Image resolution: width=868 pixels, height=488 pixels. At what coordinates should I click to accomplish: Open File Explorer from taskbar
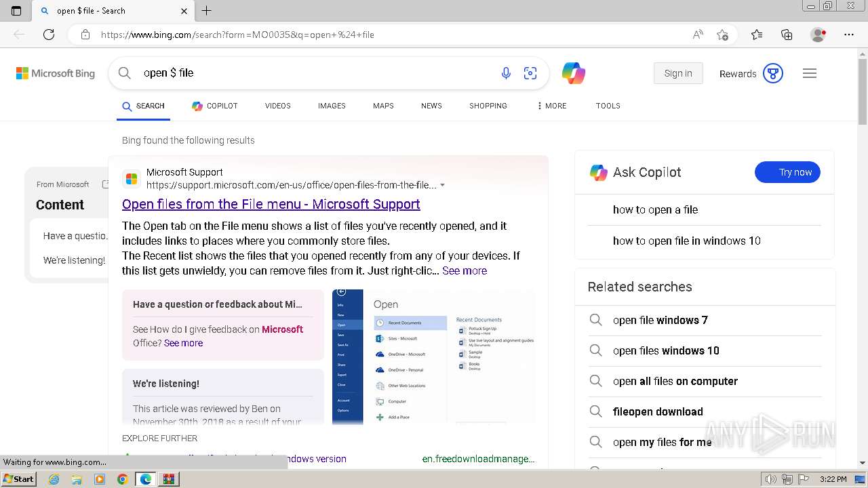[77, 479]
